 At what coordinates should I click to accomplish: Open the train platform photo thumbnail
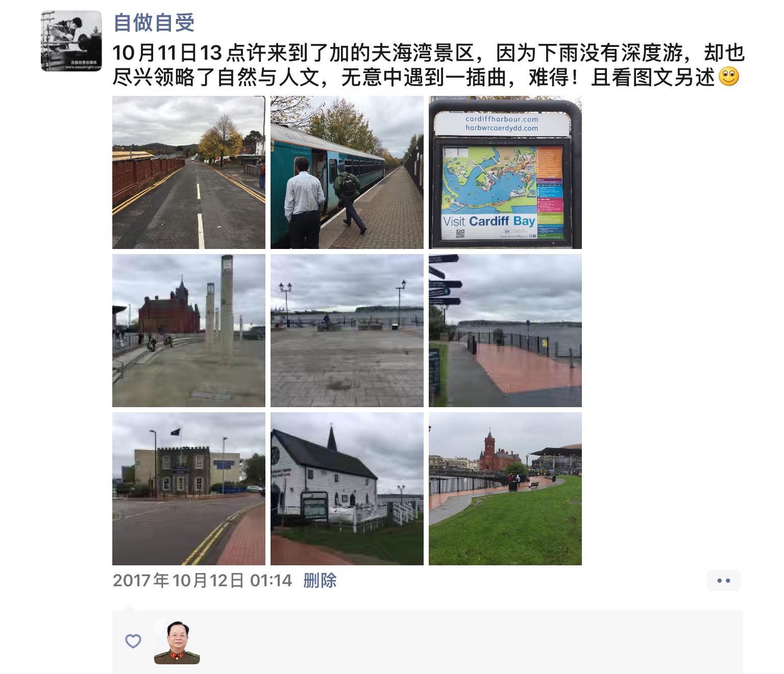click(x=347, y=172)
